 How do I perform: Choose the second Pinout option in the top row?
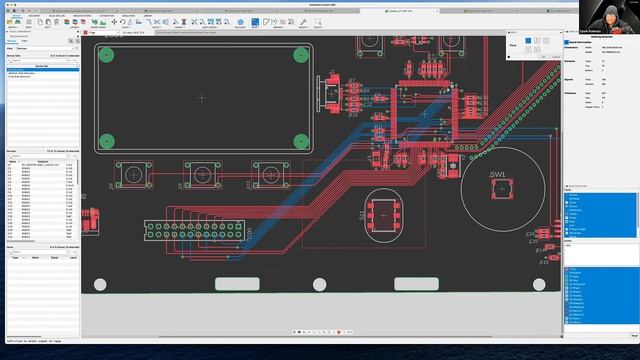[537, 40]
